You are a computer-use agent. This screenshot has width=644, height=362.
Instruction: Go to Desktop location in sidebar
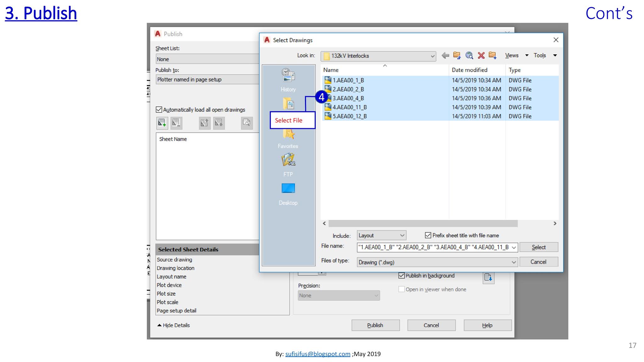coord(288,193)
